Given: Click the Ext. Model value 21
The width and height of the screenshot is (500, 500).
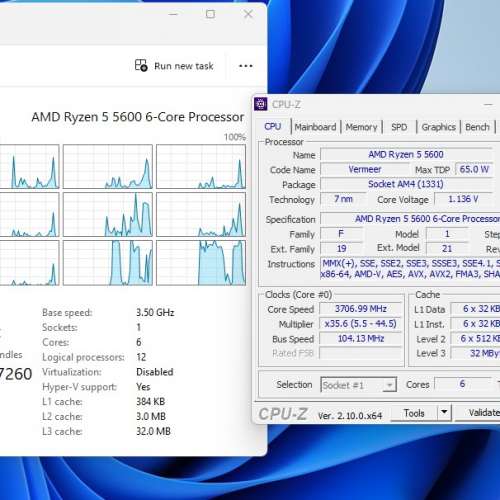Looking at the screenshot, I should pos(447,248).
